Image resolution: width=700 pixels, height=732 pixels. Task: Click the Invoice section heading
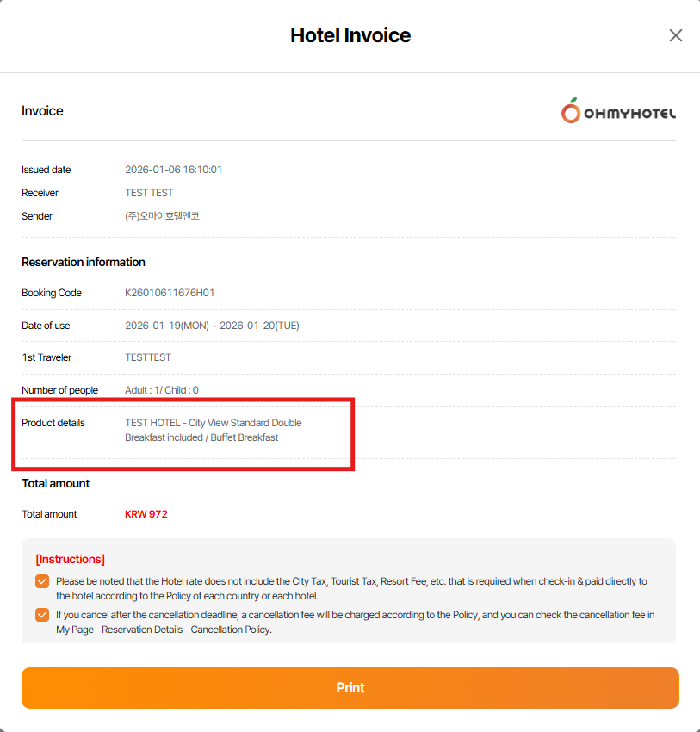tap(42, 111)
